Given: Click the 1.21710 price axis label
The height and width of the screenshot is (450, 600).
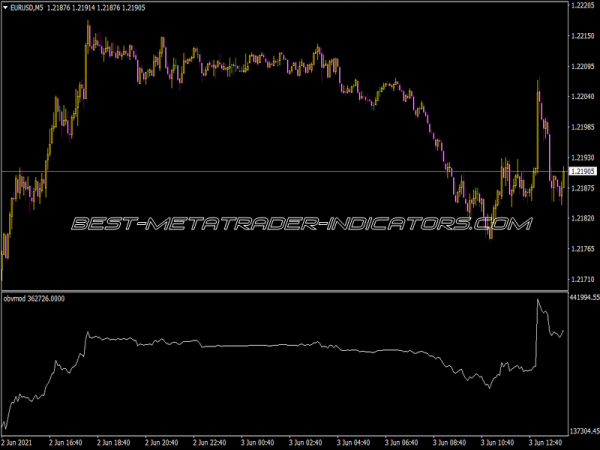Looking at the screenshot, I should coord(582,279).
